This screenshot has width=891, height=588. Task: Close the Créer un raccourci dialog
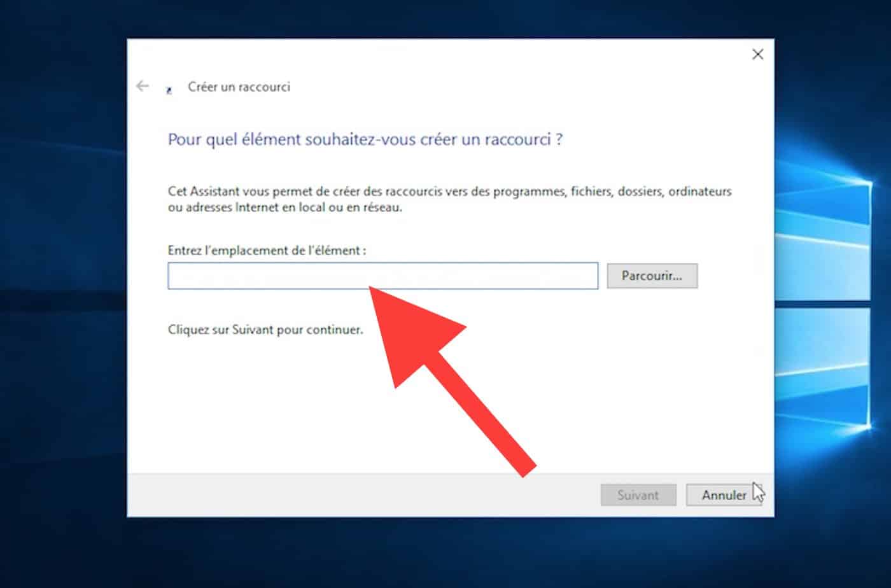(757, 54)
